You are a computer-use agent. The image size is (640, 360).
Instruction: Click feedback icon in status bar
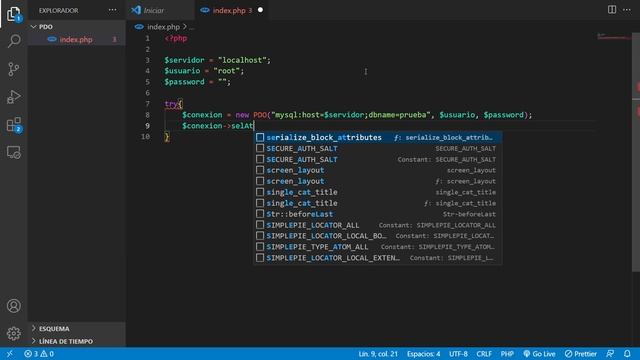coord(610,353)
